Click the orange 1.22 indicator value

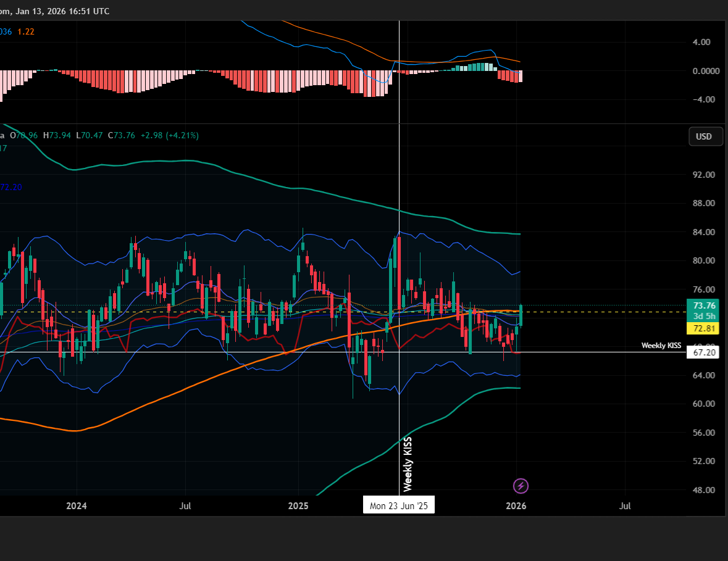pos(26,31)
